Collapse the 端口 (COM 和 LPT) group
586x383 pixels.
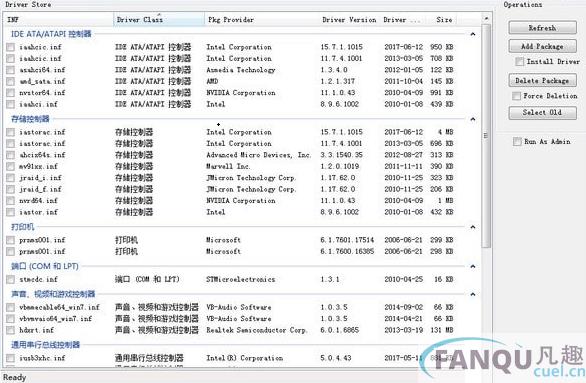pos(473,266)
